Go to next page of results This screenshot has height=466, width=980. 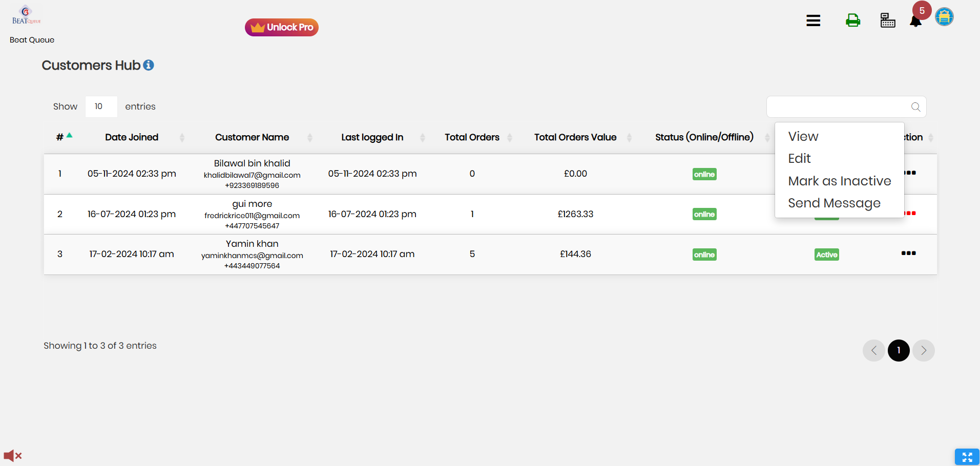923,351
